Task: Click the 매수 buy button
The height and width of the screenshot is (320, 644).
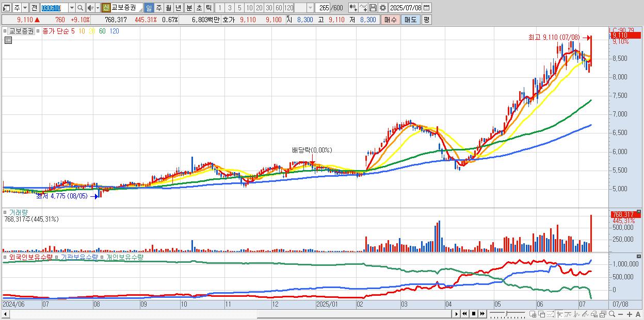Action: (x=391, y=20)
